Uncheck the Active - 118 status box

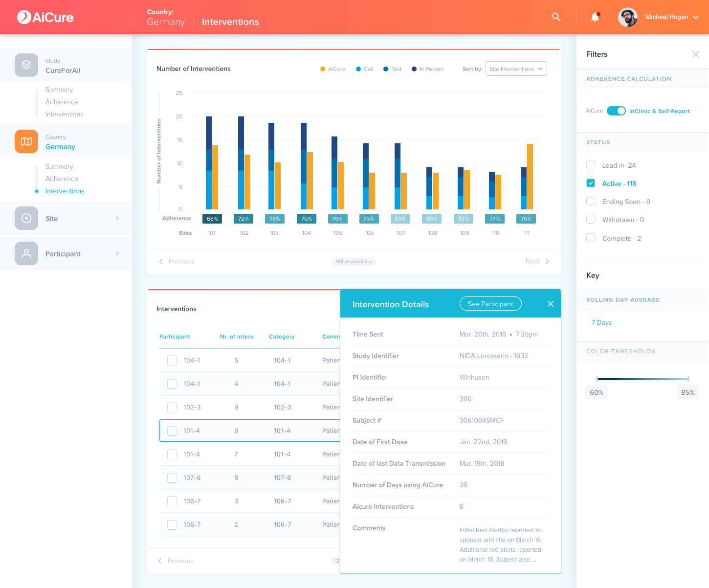(591, 183)
